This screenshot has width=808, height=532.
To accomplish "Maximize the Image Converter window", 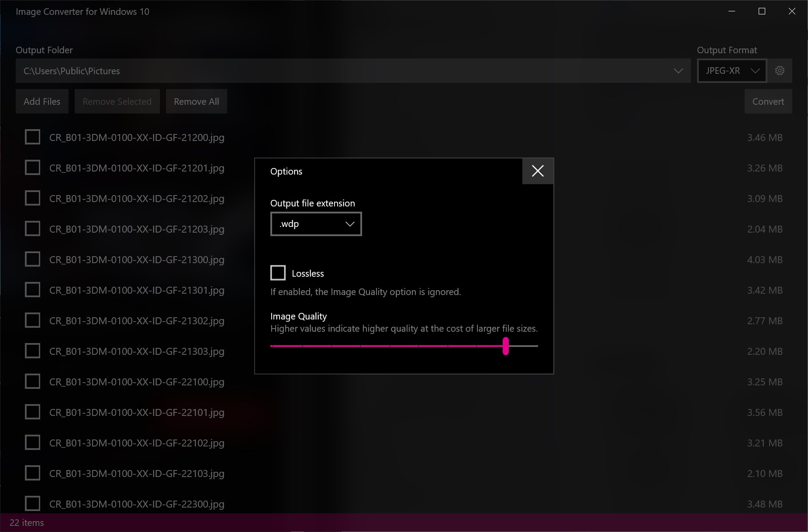I will [762, 11].
